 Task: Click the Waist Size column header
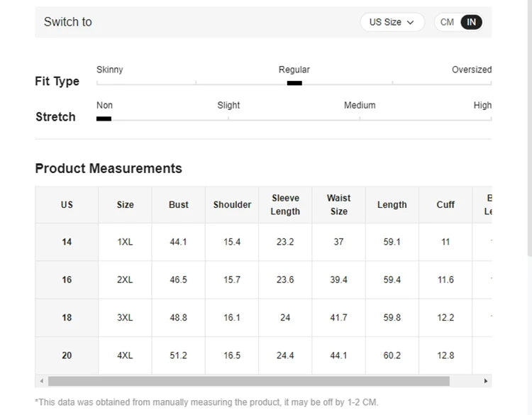click(x=338, y=205)
